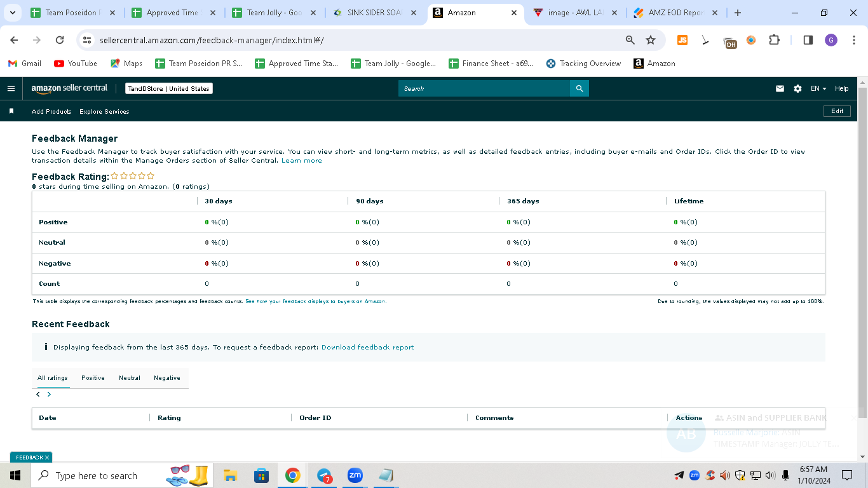Open the Seller Central hamburger menu
Image resolution: width=868 pixels, height=488 pixels.
coord(11,88)
